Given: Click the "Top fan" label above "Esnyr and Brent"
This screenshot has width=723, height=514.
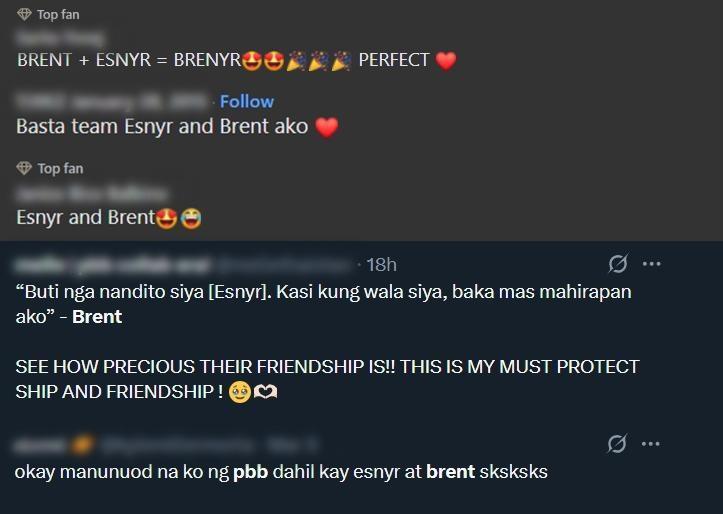Looking at the screenshot, I should tap(59, 168).
